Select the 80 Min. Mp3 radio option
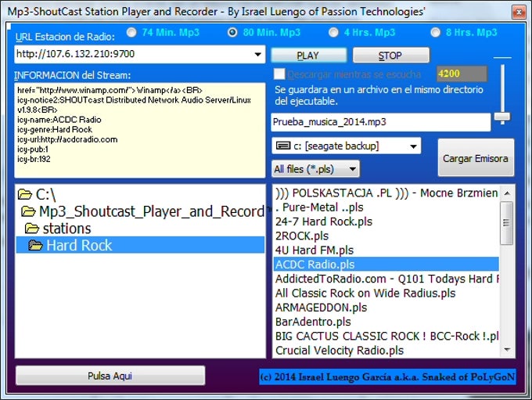Viewport: 532px width, 400px height. coord(232,32)
